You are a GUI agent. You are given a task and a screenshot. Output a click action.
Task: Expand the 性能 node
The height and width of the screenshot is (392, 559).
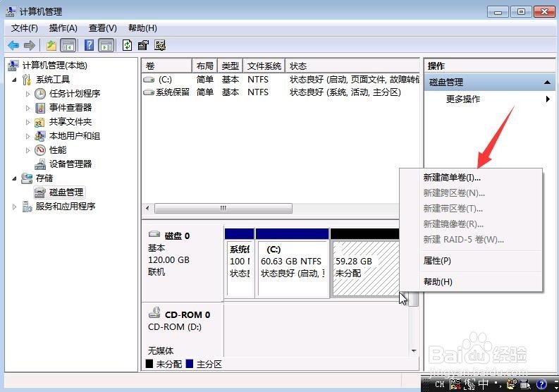(27, 150)
